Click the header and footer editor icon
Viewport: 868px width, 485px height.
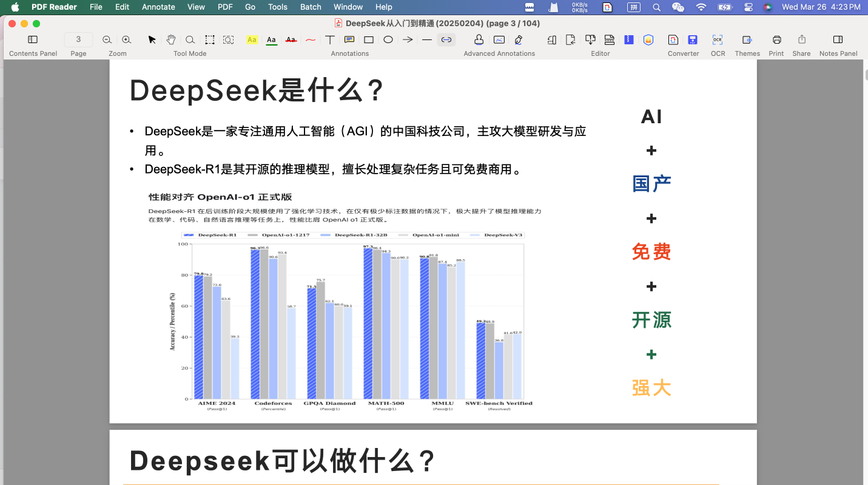tap(610, 39)
